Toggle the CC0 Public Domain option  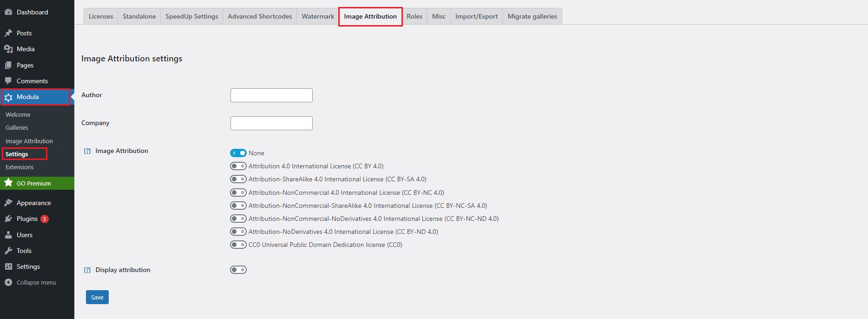(238, 245)
